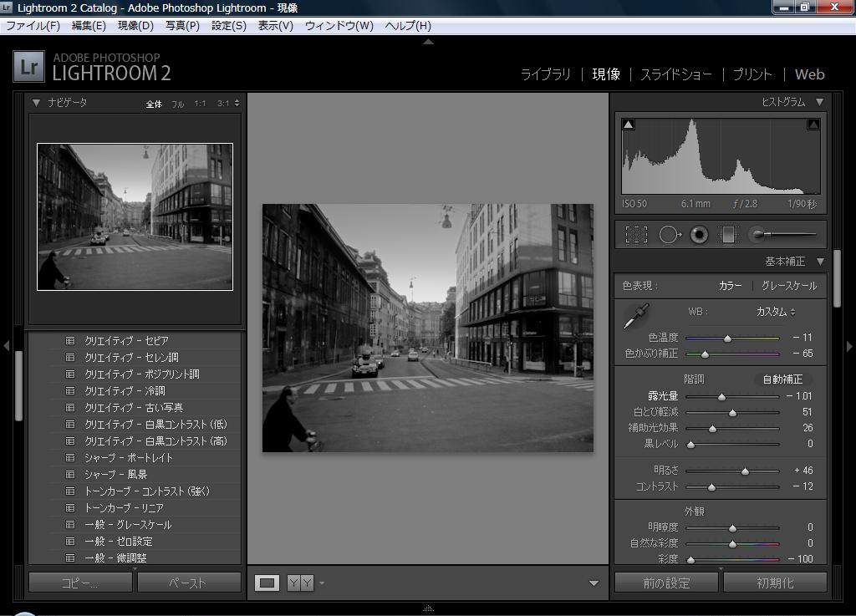Apply the クリエイティブ - セピア preset
The width and height of the screenshot is (856, 616).
pos(126,341)
